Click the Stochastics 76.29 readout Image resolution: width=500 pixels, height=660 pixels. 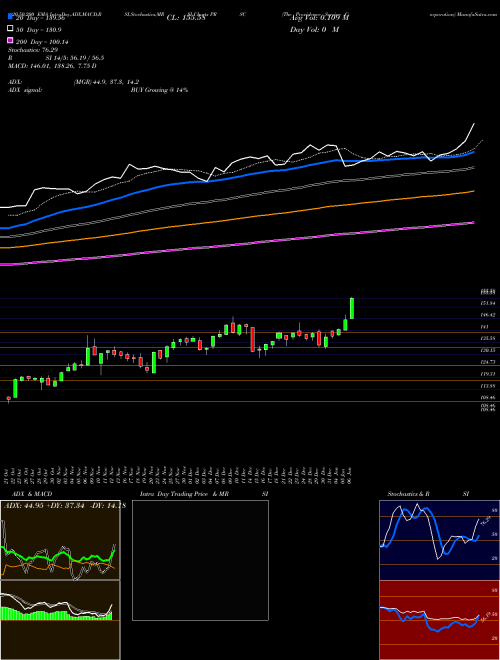pyautogui.click(x=32, y=50)
